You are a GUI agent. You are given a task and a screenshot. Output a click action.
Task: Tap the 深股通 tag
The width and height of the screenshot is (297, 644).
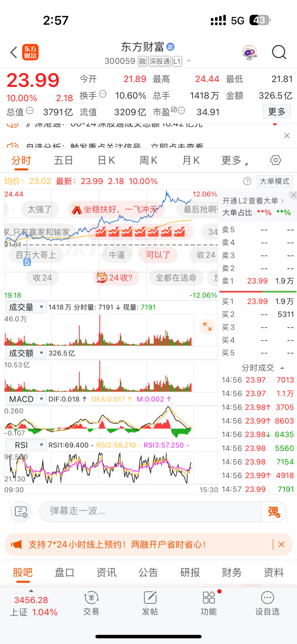(x=160, y=61)
